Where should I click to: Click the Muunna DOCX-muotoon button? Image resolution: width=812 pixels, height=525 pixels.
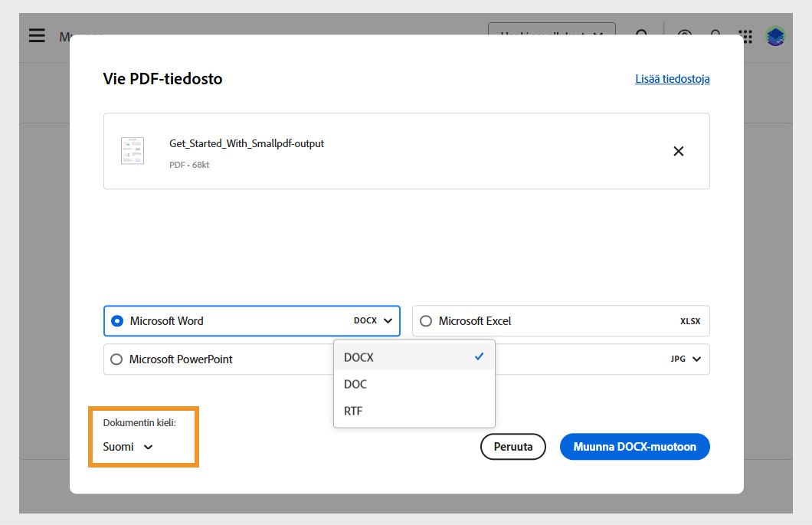click(634, 447)
